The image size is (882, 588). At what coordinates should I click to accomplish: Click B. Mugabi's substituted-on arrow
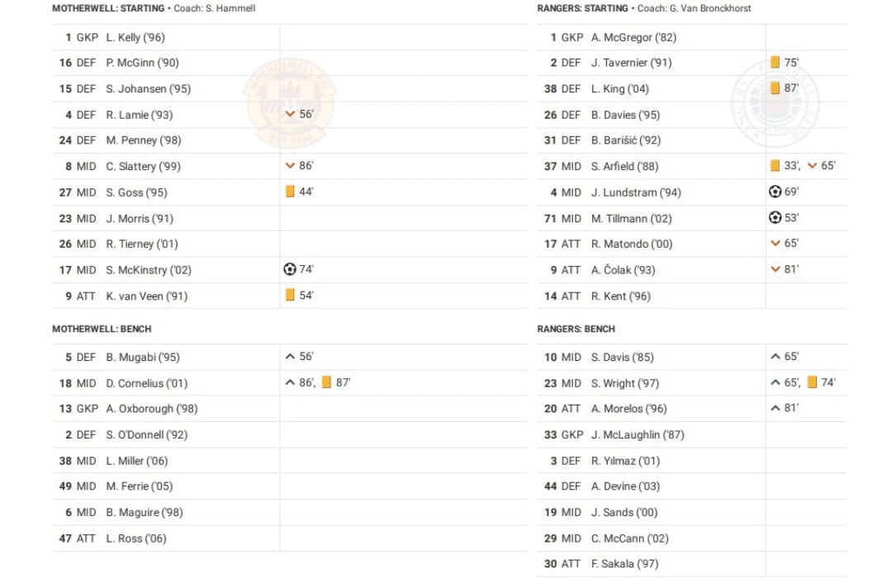pos(290,357)
